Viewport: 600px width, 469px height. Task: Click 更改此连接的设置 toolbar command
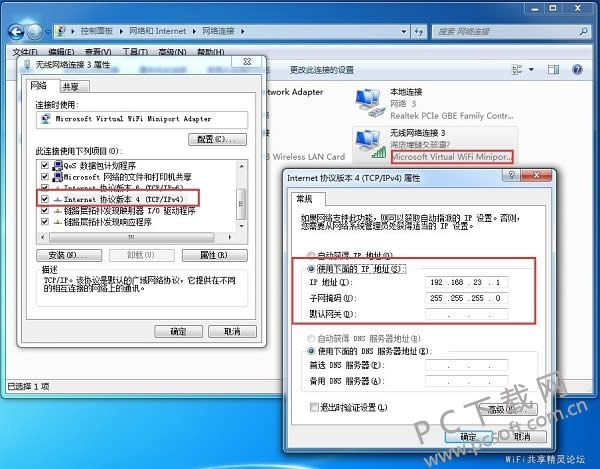coord(322,70)
